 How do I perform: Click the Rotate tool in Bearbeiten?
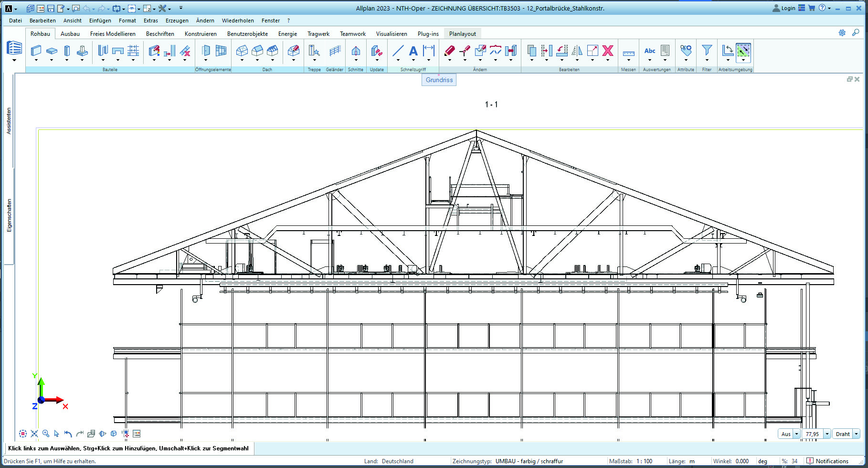tap(562, 51)
